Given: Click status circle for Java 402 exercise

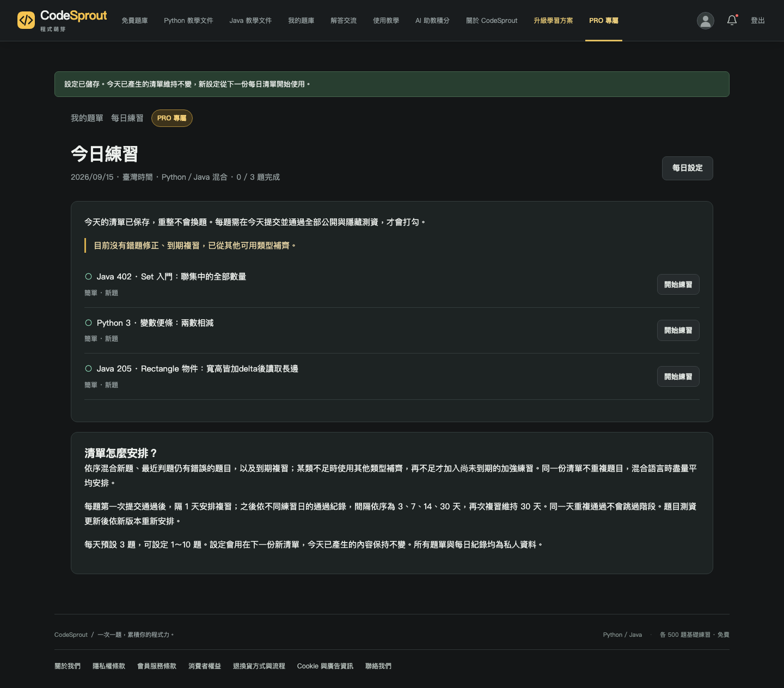Looking at the screenshot, I should click(88, 277).
